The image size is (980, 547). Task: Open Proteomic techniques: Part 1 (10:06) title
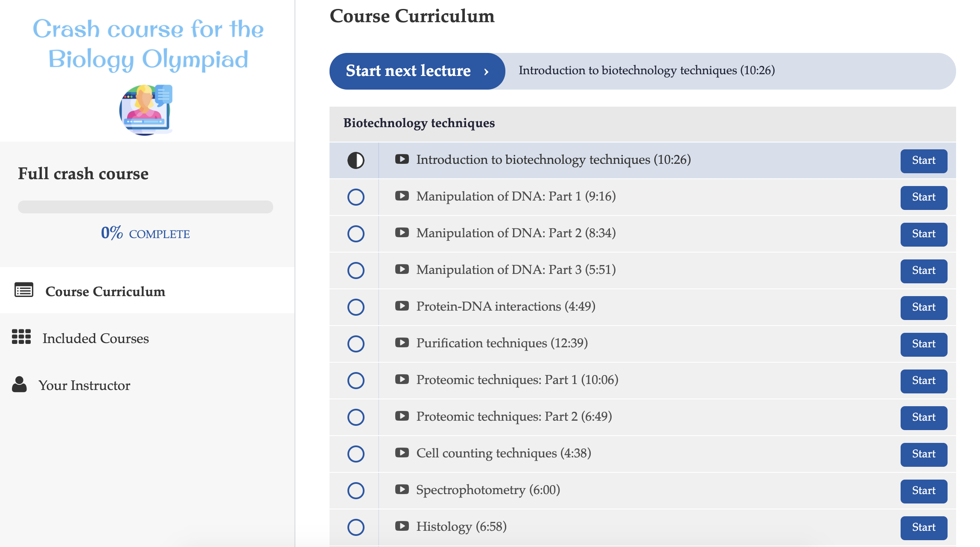coord(517,380)
